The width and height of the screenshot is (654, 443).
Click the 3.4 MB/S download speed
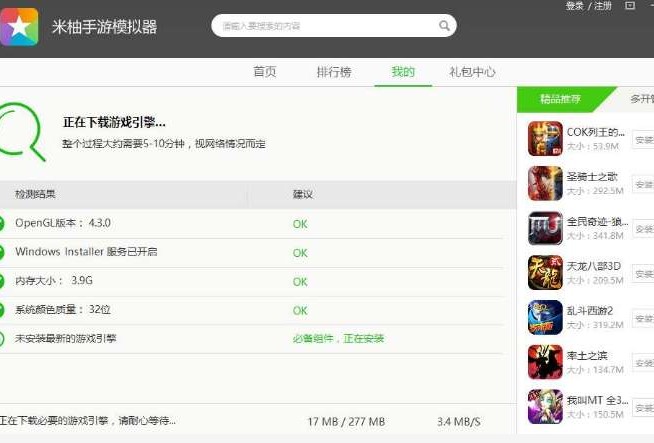pyautogui.click(x=459, y=422)
